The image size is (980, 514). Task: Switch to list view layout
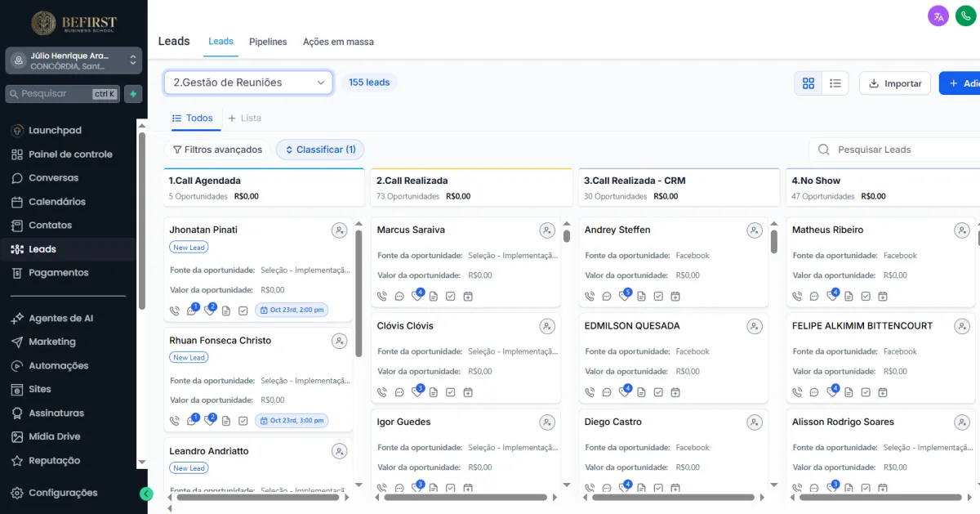click(x=835, y=83)
